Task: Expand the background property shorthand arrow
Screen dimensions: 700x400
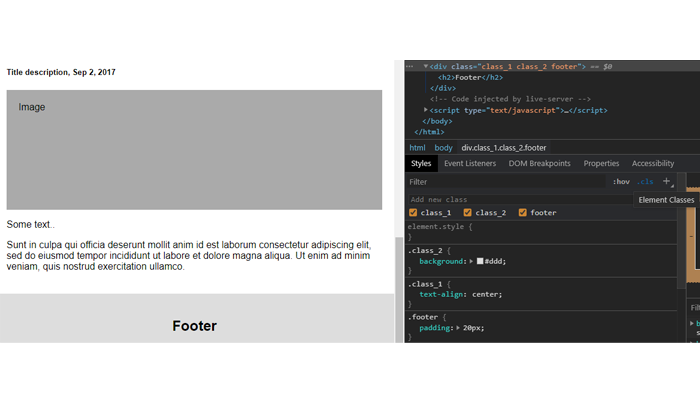Action: click(x=471, y=261)
